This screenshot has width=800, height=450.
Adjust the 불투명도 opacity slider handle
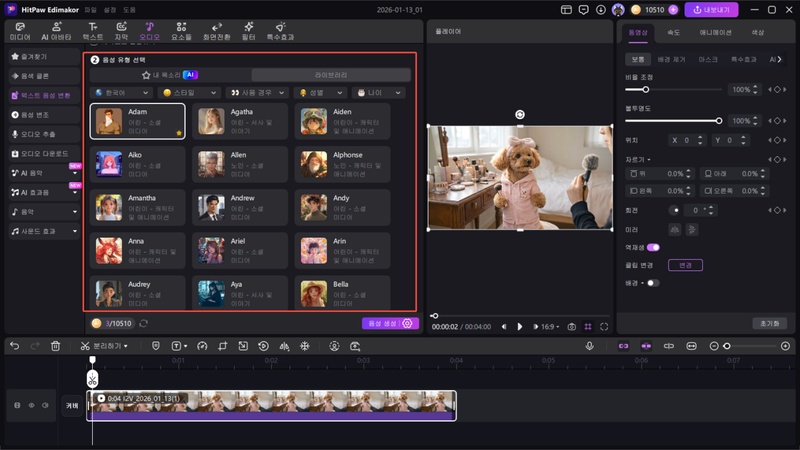(x=719, y=121)
